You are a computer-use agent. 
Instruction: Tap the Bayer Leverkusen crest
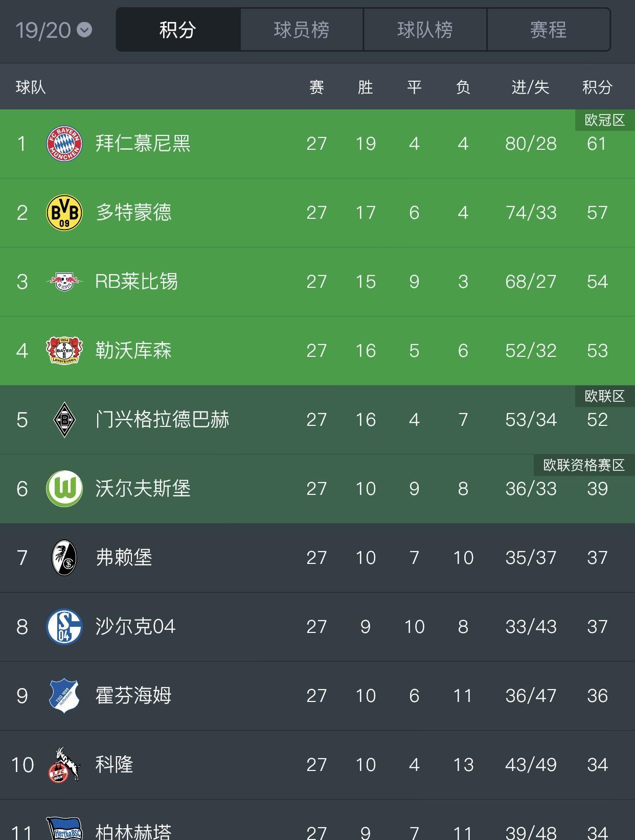[64, 351]
